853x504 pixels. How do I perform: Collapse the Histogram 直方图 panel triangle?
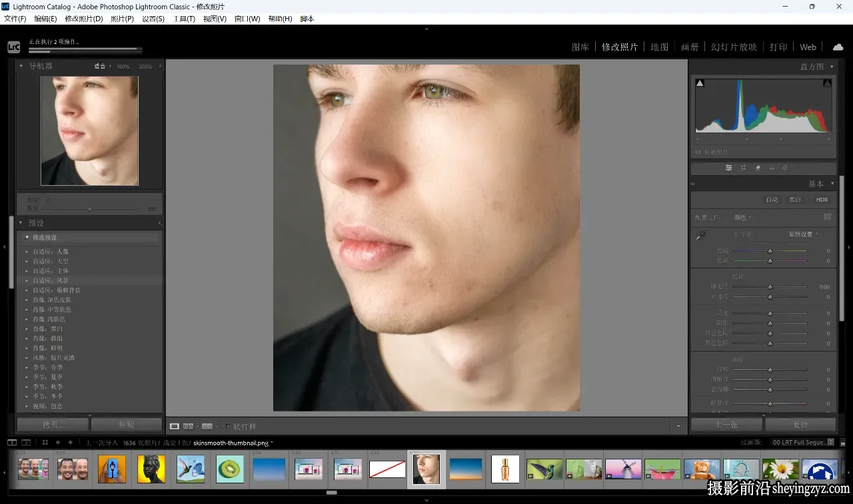[x=832, y=67]
